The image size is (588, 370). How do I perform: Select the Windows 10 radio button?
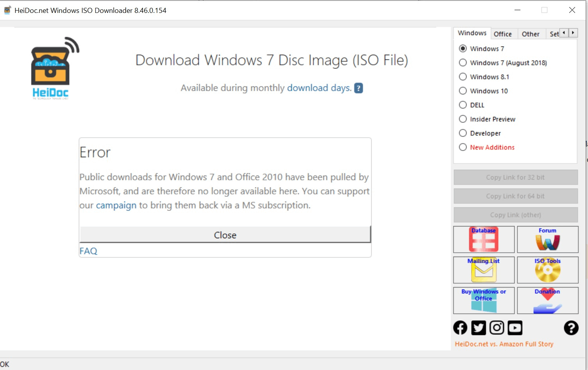(463, 91)
